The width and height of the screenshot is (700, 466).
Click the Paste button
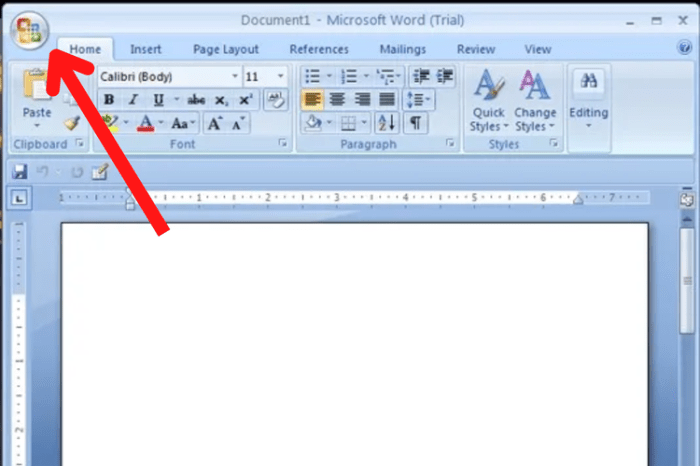pyautogui.click(x=37, y=100)
